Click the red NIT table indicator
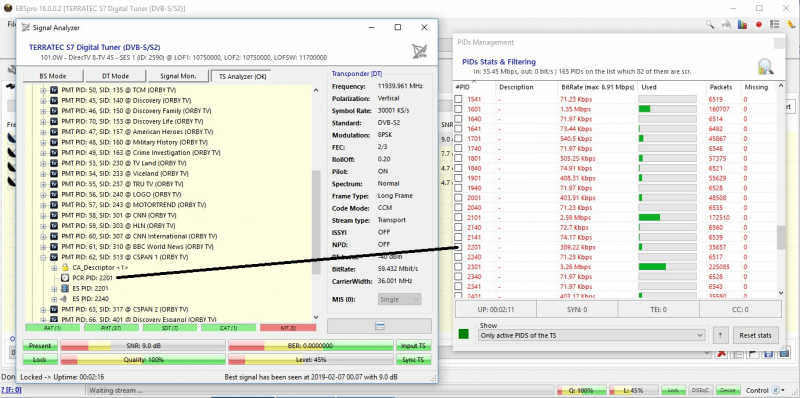 [x=288, y=328]
